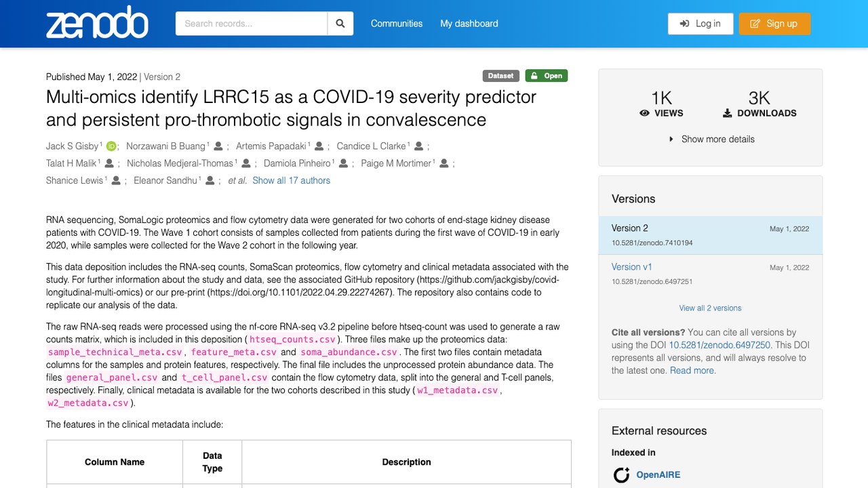Select Version 2 in the Versions list
The image size is (868, 488).
click(710, 235)
